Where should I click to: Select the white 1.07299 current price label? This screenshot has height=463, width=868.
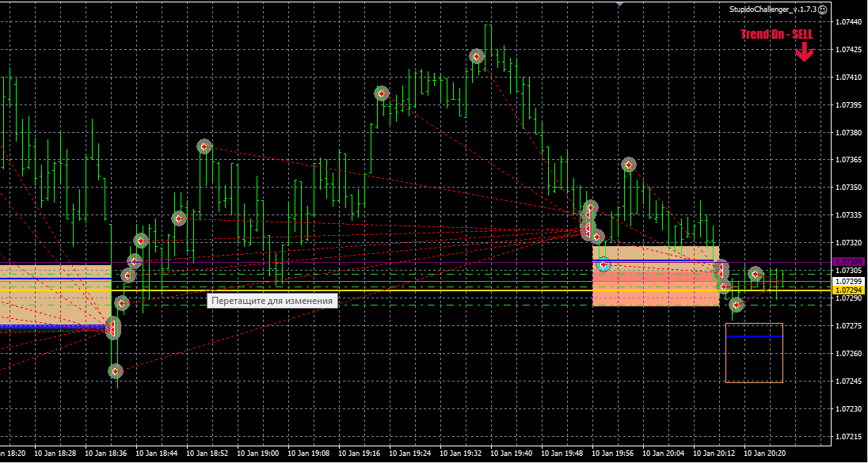pos(848,282)
